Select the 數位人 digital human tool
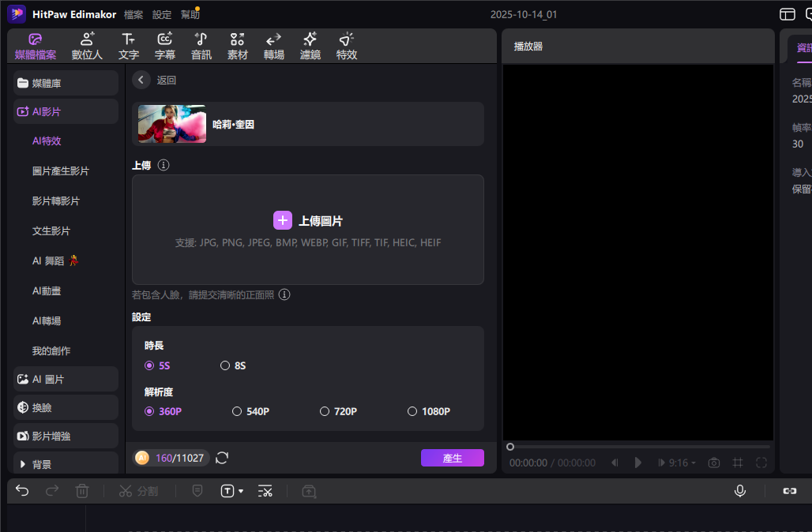The image size is (812, 532). 87,46
